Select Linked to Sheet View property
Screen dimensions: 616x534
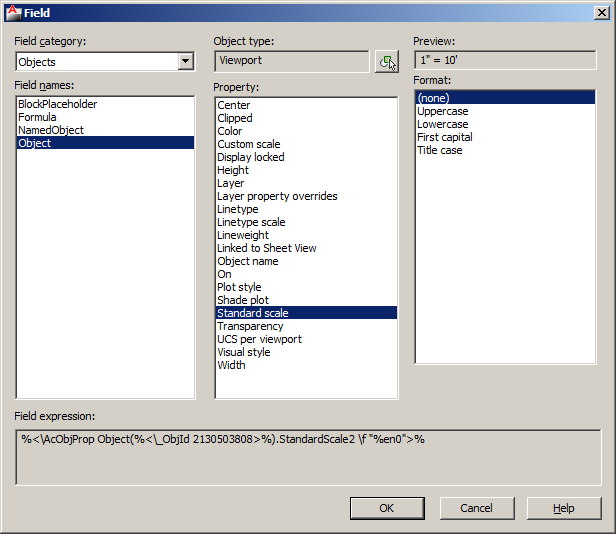(306, 248)
